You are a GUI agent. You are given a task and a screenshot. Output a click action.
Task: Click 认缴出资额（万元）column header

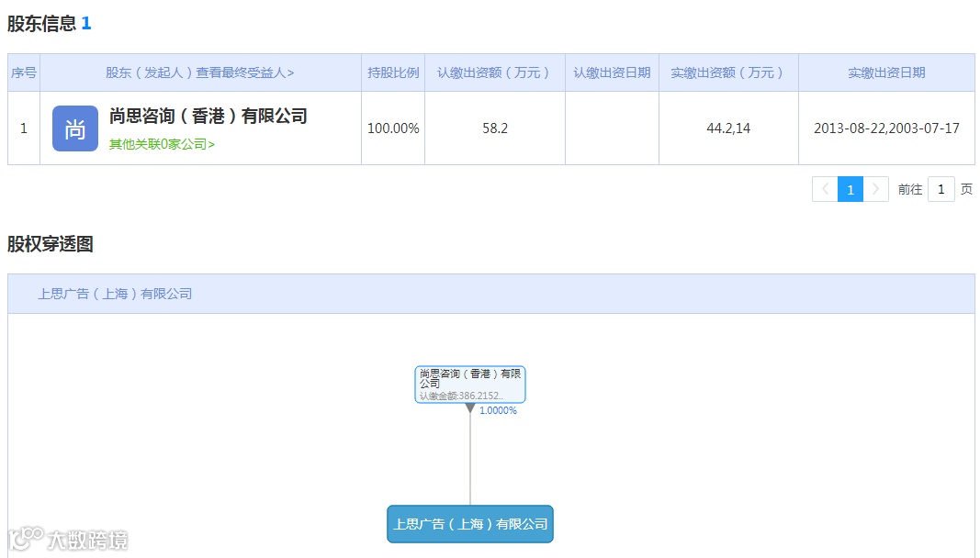(495, 73)
